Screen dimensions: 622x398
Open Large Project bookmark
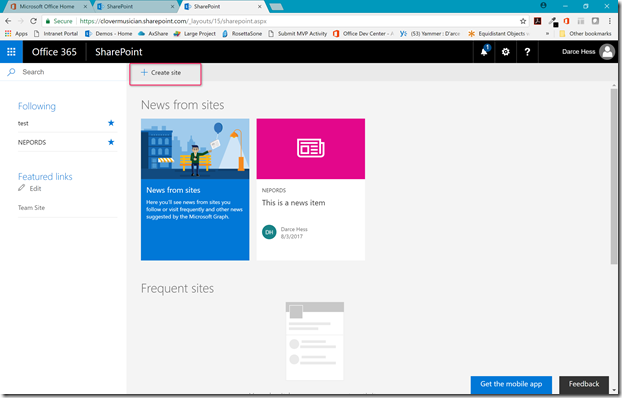pyautogui.click(x=195, y=34)
